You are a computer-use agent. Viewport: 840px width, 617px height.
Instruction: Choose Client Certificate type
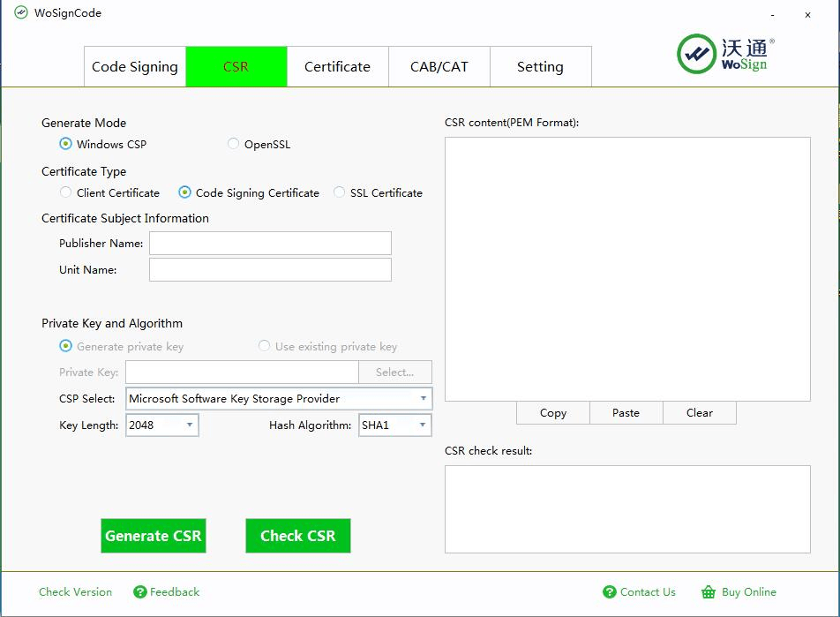tap(65, 192)
